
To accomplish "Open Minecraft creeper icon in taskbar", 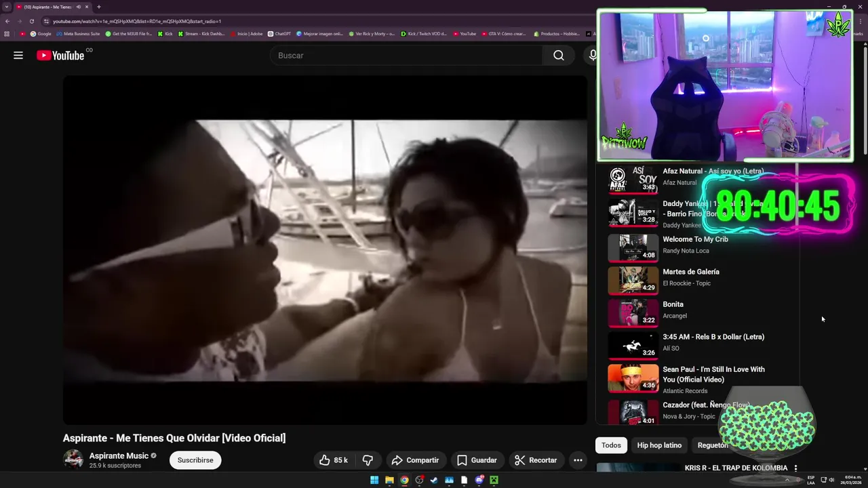I will (494, 480).
